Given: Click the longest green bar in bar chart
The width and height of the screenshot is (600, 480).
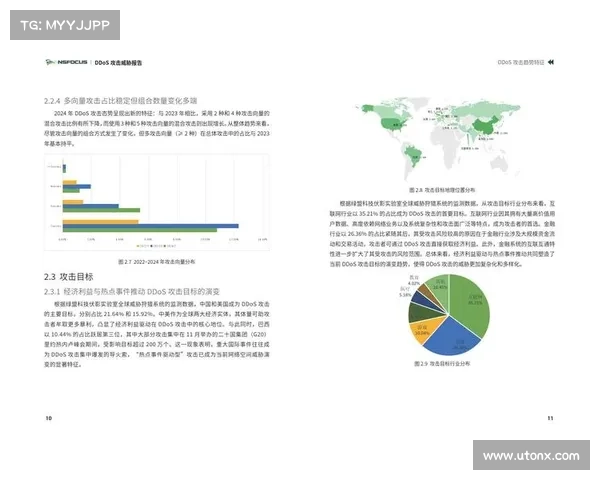Looking at the screenshot, I should pyautogui.click(x=140, y=230).
